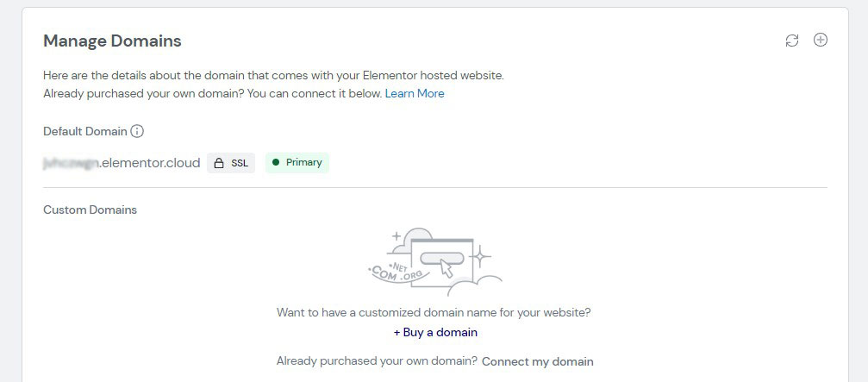Screen dimensions: 868x382
Task: Open the info icon beside Default Domain
Action: click(137, 131)
